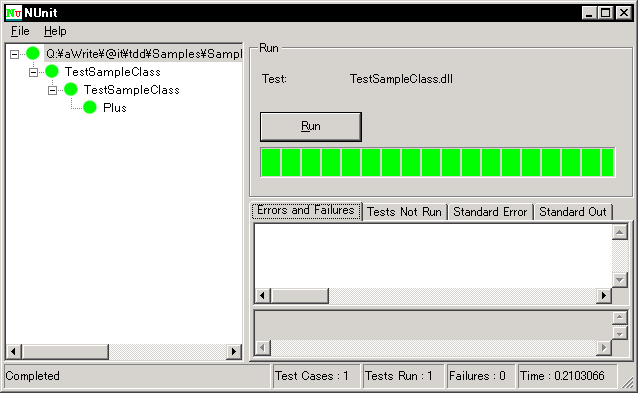Click tree panel horizontal scrollbar thumb
The height and width of the screenshot is (393, 638).
point(65,352)
